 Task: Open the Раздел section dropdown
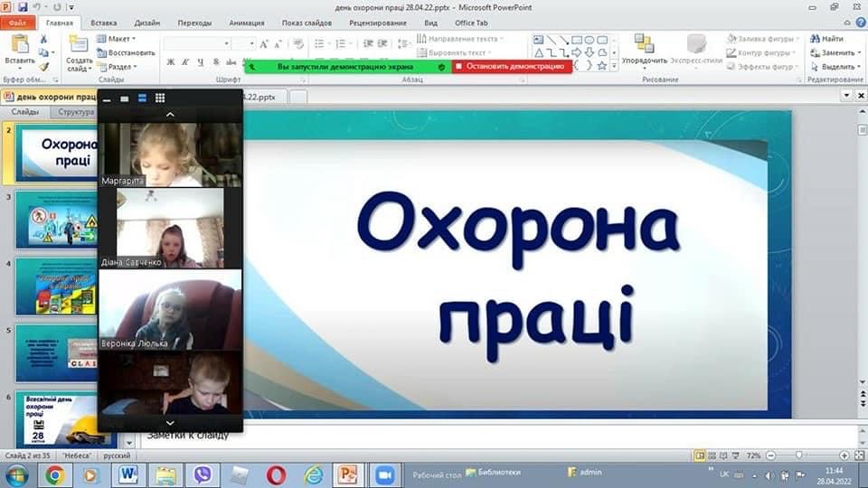coord(117,67)
